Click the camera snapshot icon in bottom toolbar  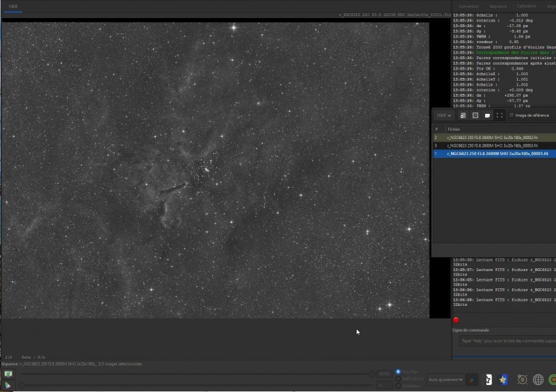pos(522,379)
